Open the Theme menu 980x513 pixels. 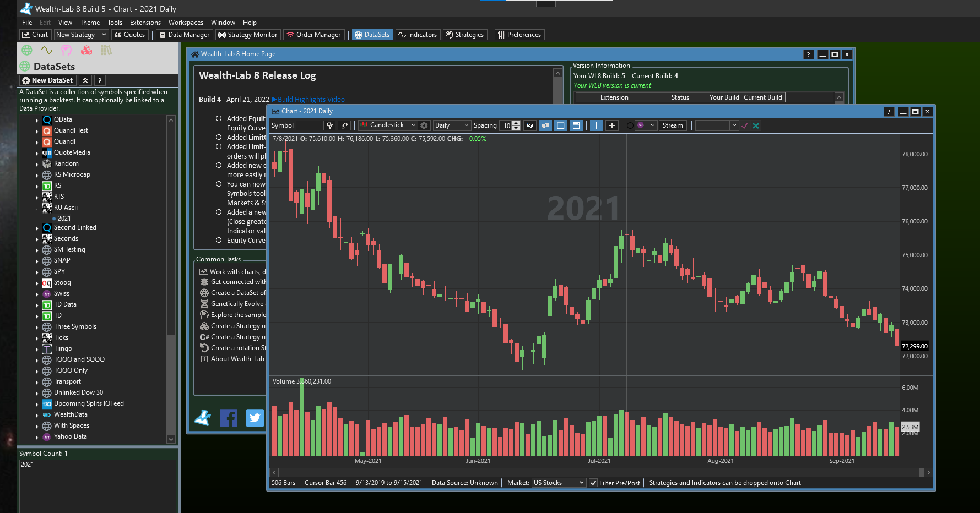click(90, 23)
